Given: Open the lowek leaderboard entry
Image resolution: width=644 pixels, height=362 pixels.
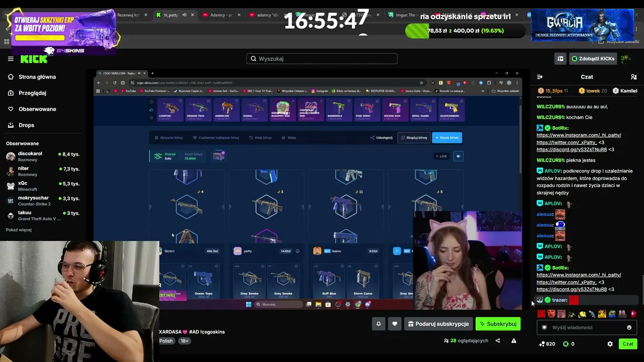Looking at the screenshot, I should 593,91.
